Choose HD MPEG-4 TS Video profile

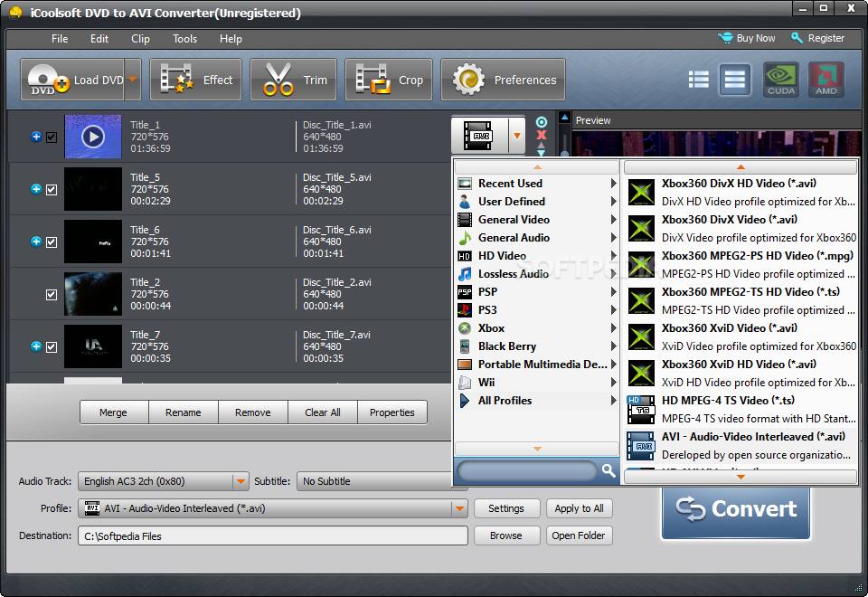[741, 409]
